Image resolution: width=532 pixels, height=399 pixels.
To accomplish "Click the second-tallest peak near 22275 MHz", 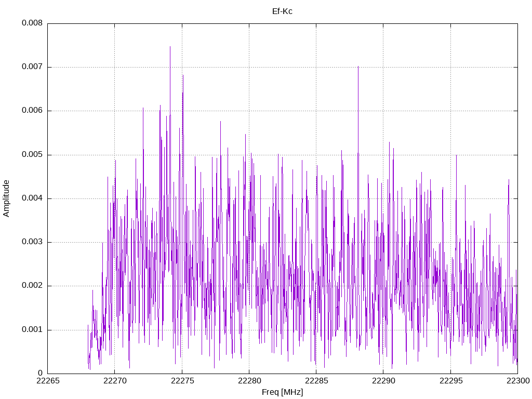I will point(183,76).
